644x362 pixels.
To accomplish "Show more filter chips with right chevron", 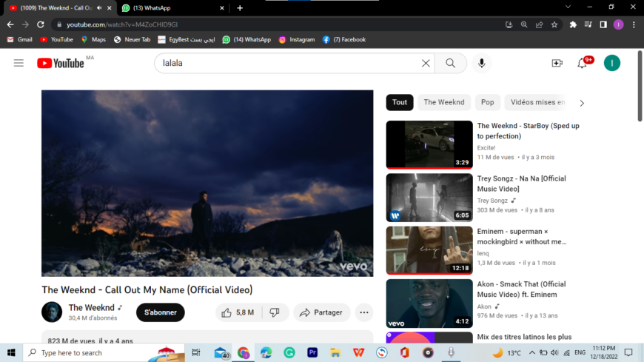I will (582, 103).
